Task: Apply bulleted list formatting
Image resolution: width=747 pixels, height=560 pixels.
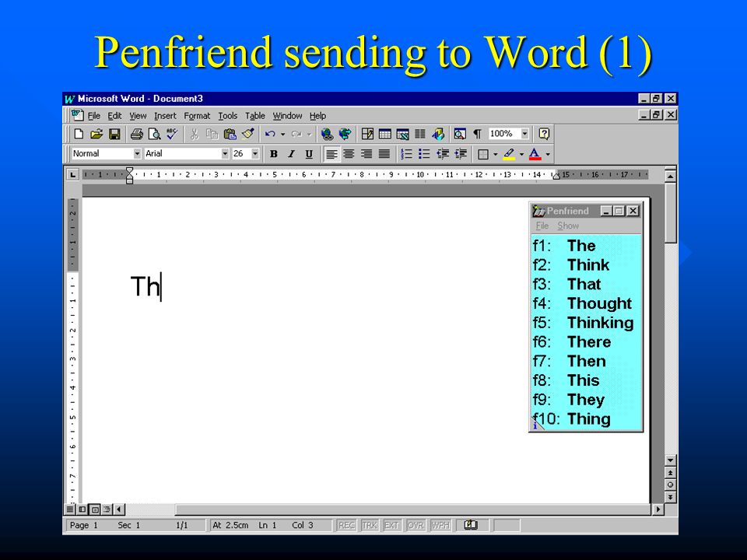Action: [423, 154]
